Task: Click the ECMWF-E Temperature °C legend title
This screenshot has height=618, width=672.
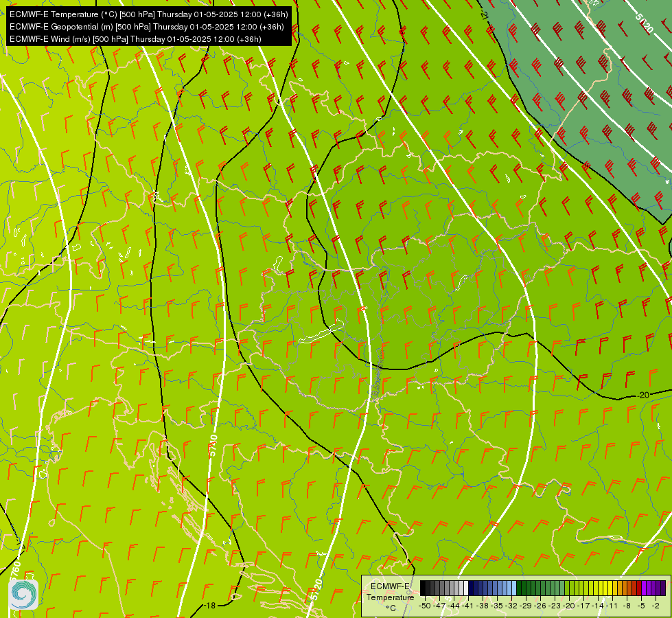Action: [x=390, y=597]
